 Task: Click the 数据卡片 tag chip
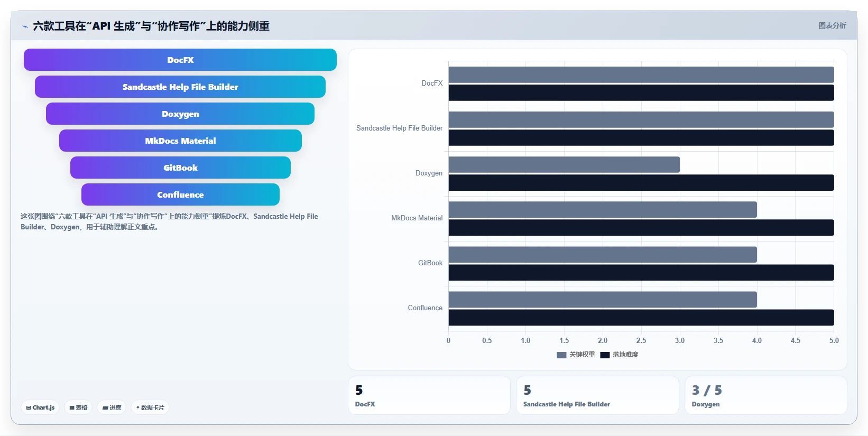[150, 407]
